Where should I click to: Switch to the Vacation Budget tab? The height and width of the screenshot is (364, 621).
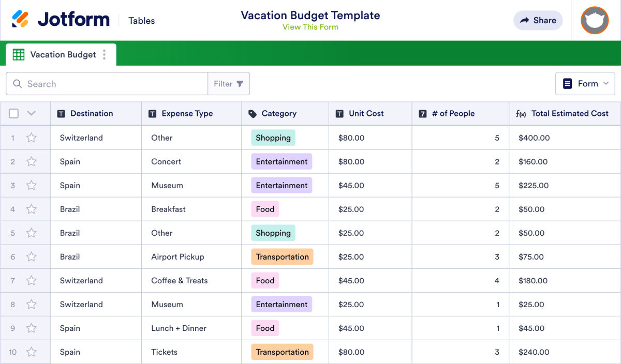(x=62, y=54)
